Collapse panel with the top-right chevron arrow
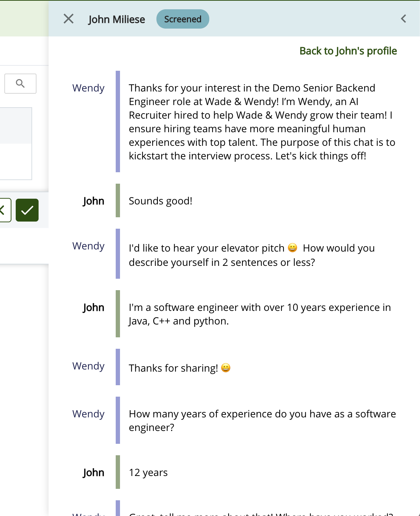 pos(404,19)
